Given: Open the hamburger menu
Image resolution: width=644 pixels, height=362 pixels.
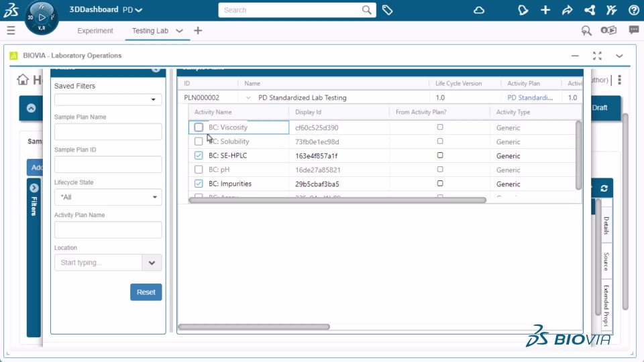Looking at the screenshot, I should pyautogui.click(x=11, y=30).
